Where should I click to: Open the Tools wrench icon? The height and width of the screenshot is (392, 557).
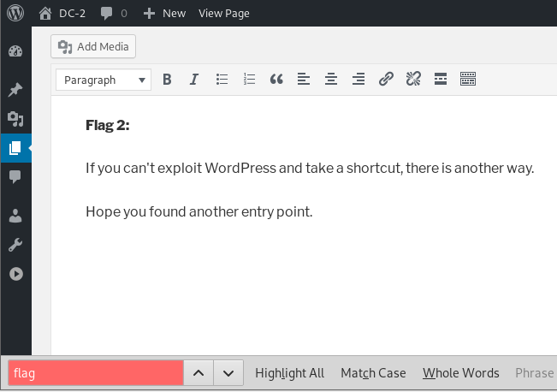click(x=15, y=245)
